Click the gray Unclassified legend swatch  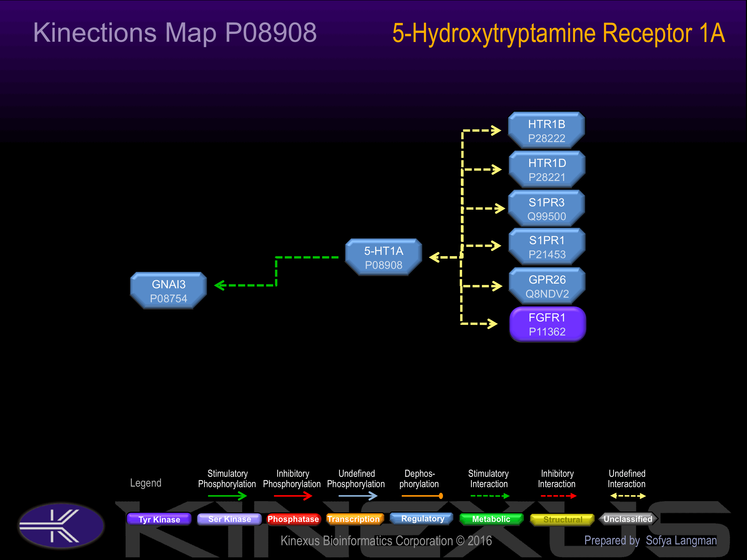coord(628,519)
